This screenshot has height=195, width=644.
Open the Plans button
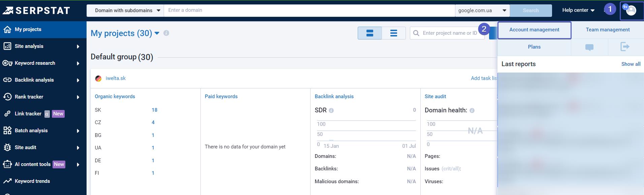(534, 47)
